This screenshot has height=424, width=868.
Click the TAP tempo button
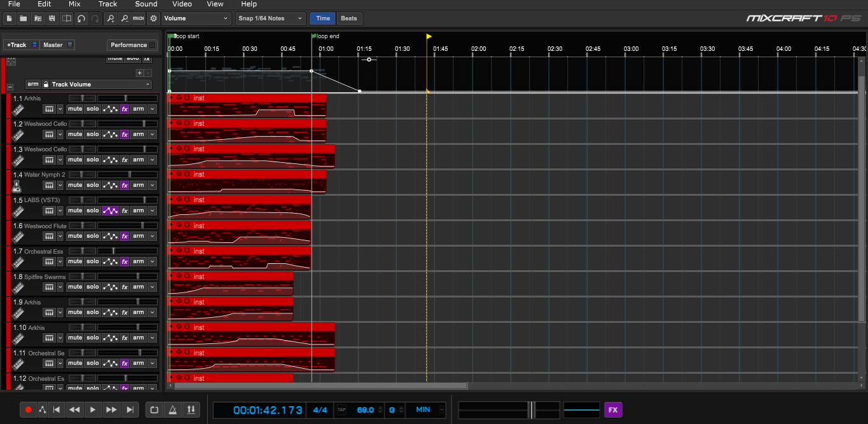tap(341, 410)
